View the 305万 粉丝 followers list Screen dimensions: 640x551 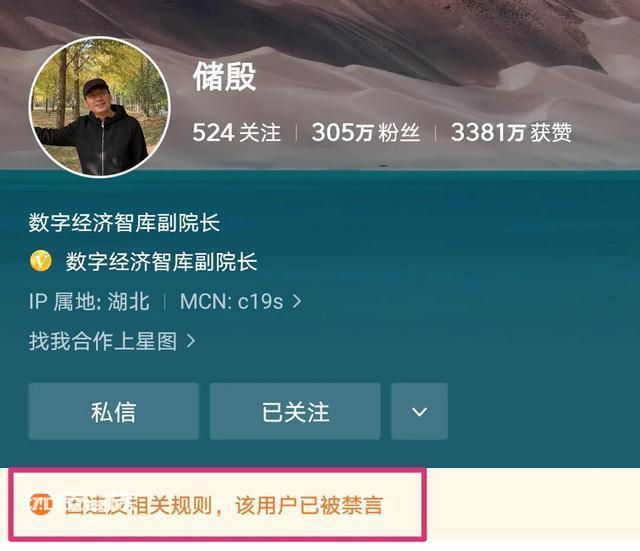pos(366,132)
